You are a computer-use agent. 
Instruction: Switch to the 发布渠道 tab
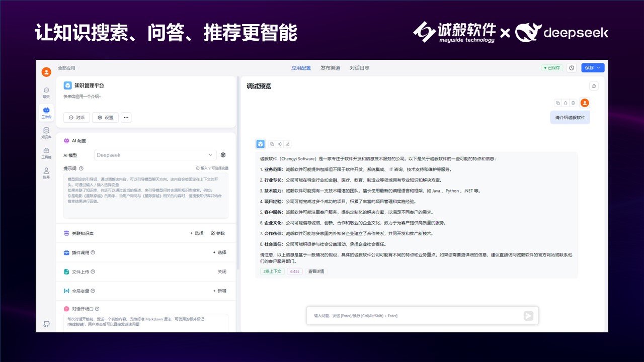click(330, 68)
